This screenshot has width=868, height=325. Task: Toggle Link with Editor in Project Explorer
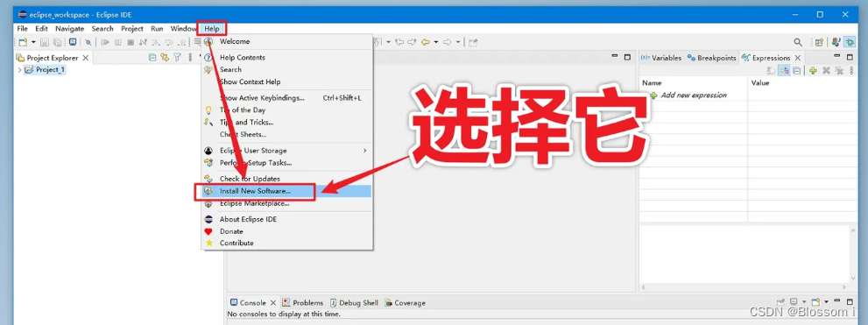[165, 57]
